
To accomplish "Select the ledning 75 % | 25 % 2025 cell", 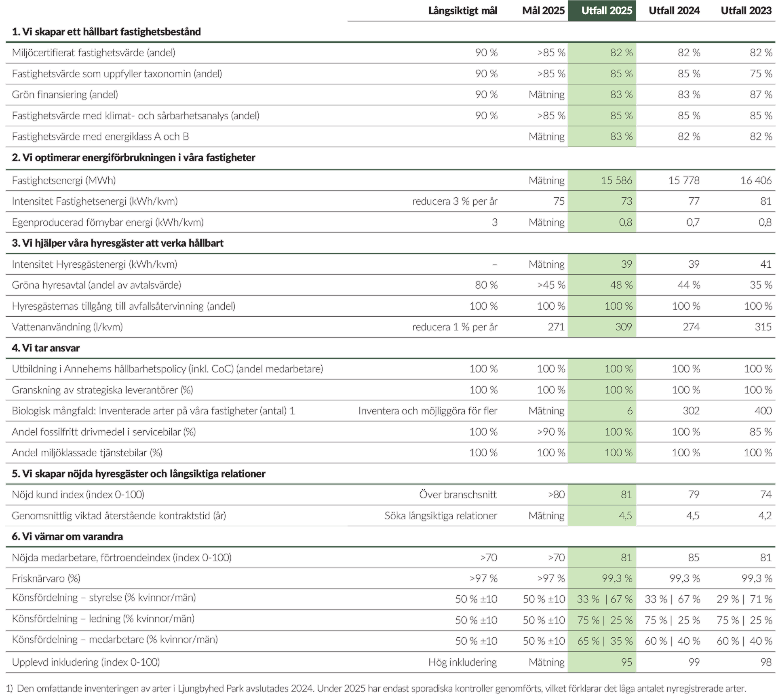I will [x=604, y=620].
